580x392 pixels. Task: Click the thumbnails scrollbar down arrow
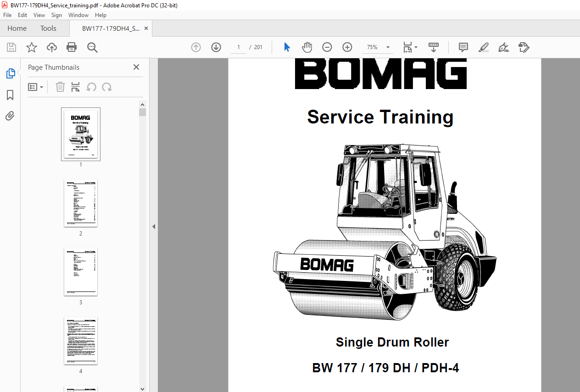pos(142,388)
